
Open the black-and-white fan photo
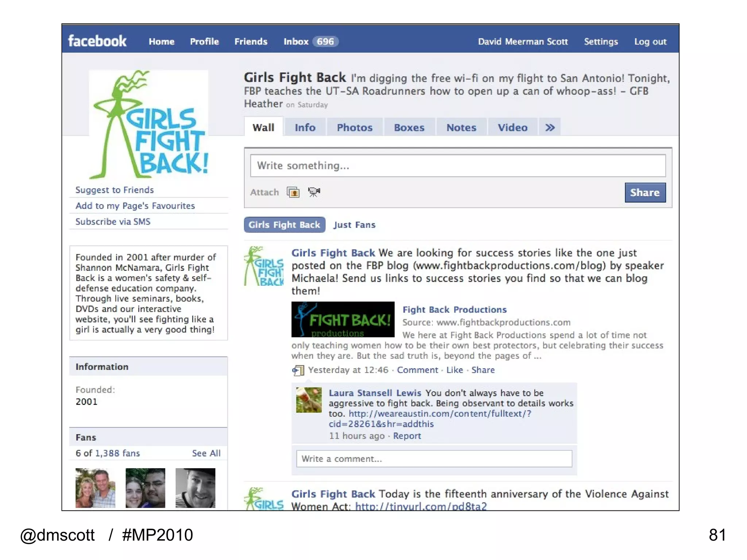point(196,488)
